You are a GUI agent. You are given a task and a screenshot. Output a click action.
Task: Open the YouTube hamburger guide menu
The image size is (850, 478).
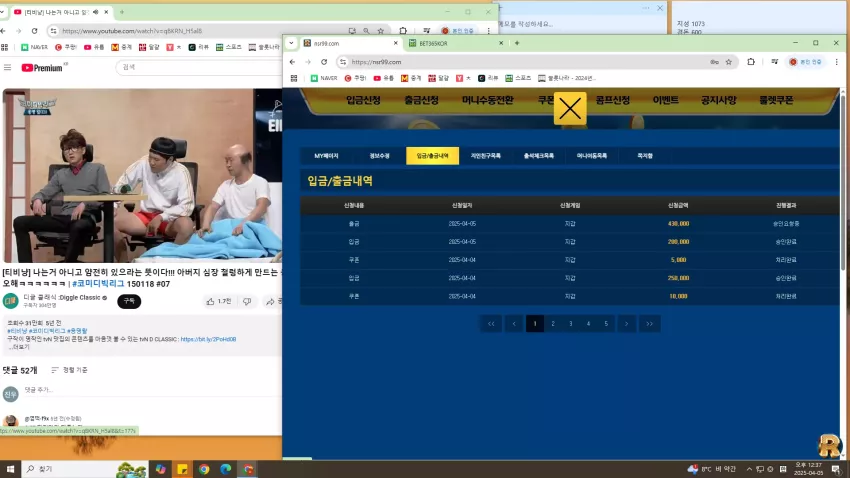[x=8, y=67]
